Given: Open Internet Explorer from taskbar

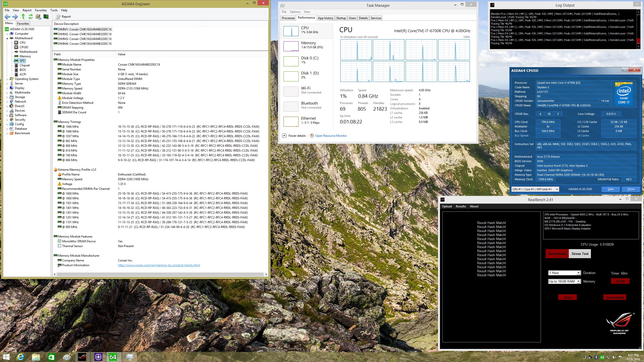Looking at the screenshot, I should (x=21, y=357).
